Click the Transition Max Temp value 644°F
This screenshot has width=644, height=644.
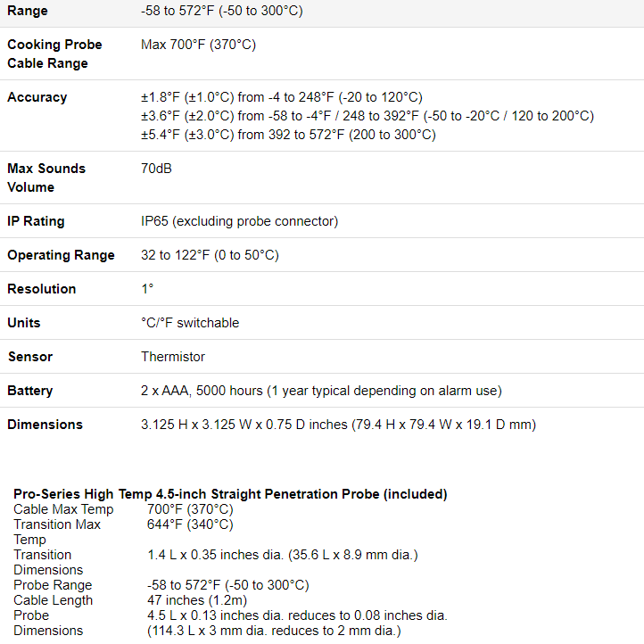[x=190, y=524]
